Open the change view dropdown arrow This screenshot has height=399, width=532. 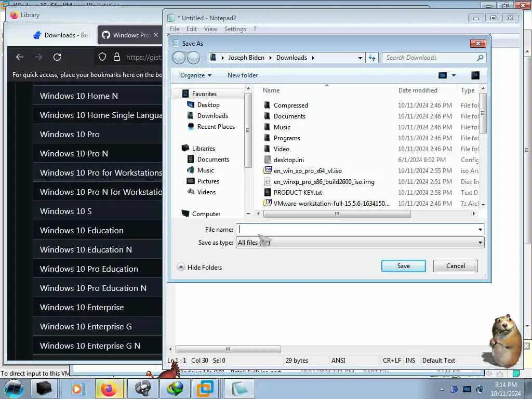tap(454, 75)
